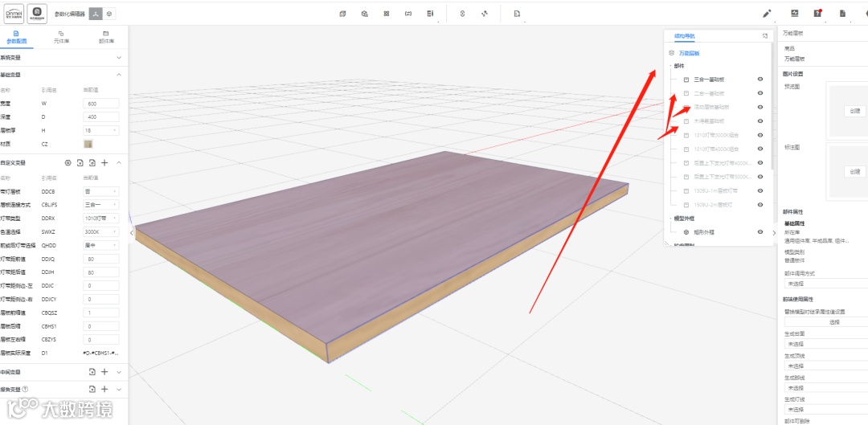Screen dimensions: 868x425
Task: Expand the 中间变量 section
Action: click(118, 372)
